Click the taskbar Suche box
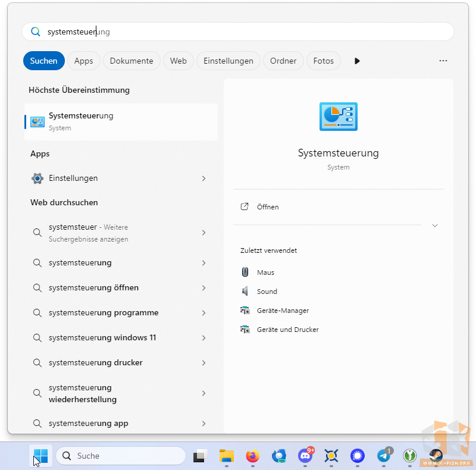The image size is (476, 470). (x=121, y=456)
